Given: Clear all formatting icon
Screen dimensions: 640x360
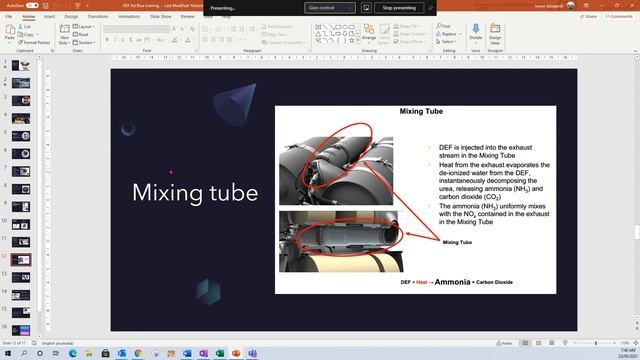Looking at the screenshot, I should 192,29.
